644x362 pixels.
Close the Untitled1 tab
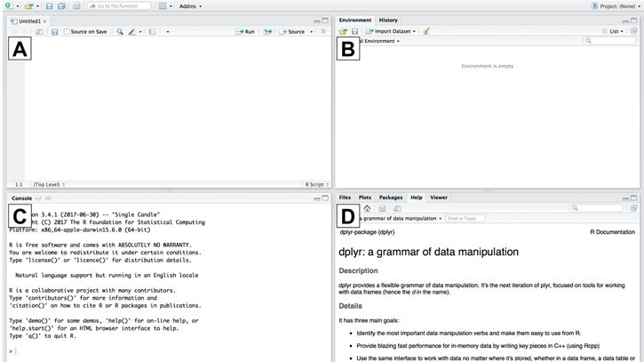44,21
